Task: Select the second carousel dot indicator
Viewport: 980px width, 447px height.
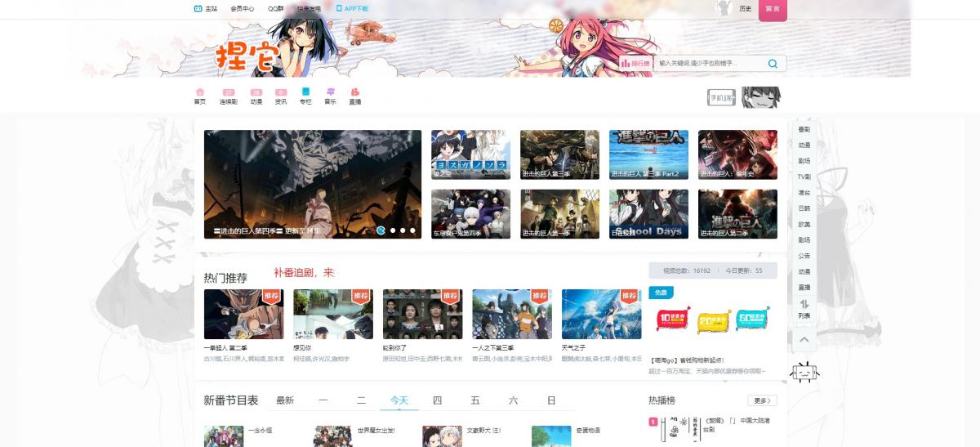Action: (393, 230)
